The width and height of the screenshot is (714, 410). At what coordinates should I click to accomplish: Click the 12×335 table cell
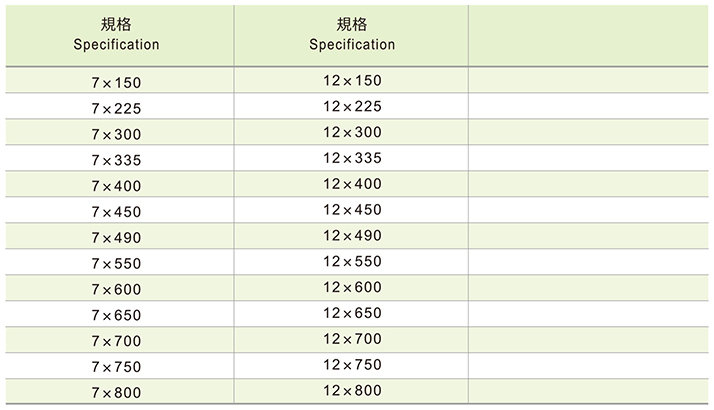[352, 158]
